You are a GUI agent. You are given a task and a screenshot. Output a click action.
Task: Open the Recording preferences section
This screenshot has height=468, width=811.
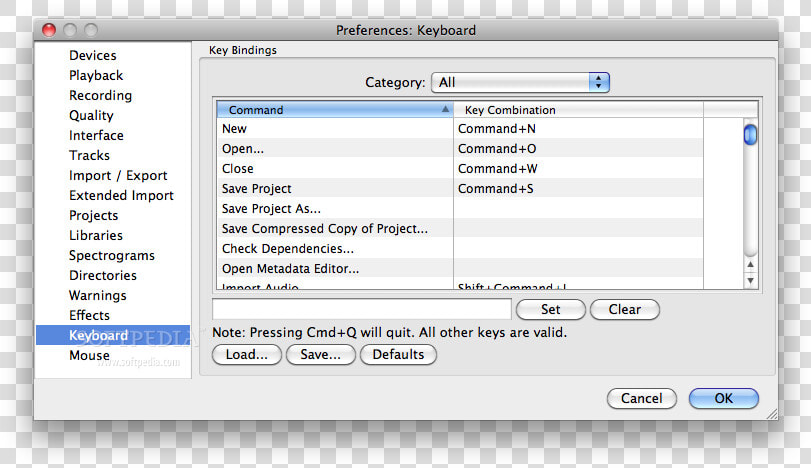100,95
